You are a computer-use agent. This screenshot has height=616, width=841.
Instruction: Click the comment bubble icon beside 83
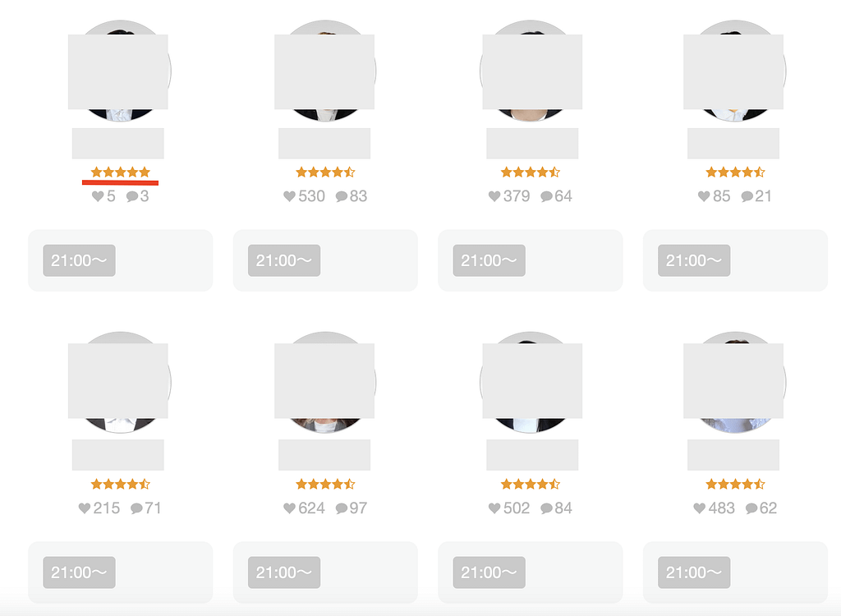coord(342,196)
